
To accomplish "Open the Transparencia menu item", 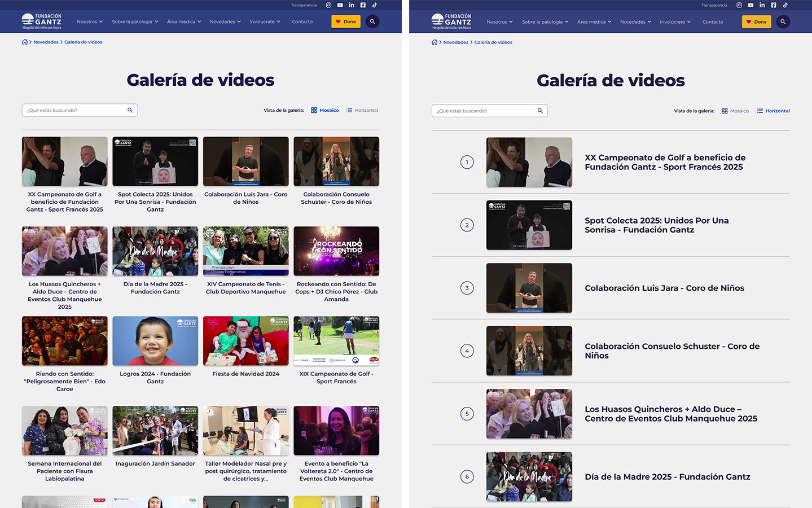I will (x=304, y=5).
